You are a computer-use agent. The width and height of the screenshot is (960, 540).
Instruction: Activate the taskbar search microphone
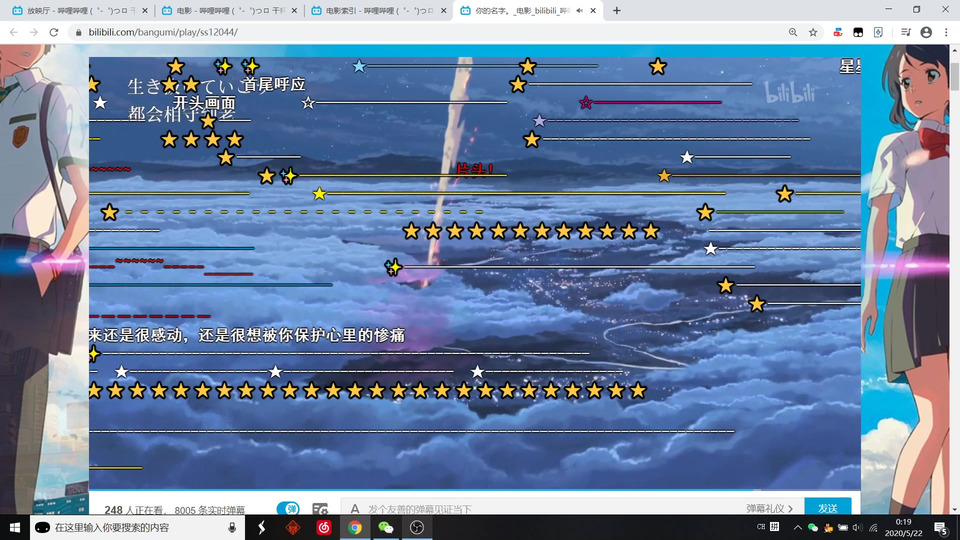(232, 527)
